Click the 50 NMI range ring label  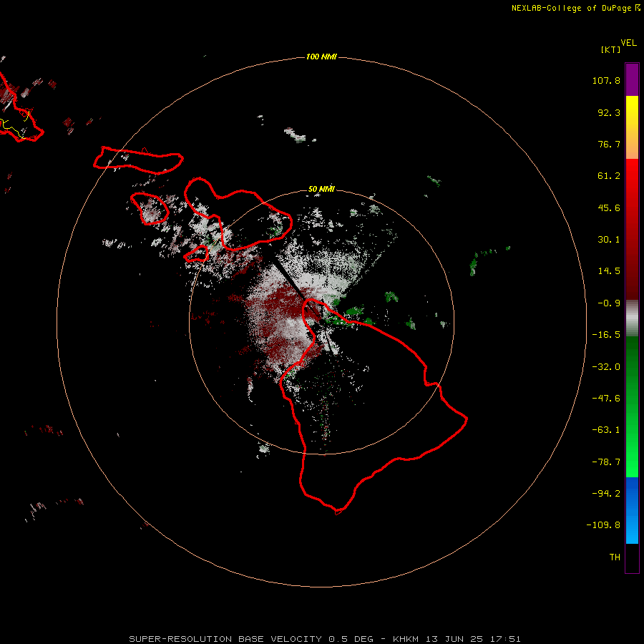coord(321,189)
